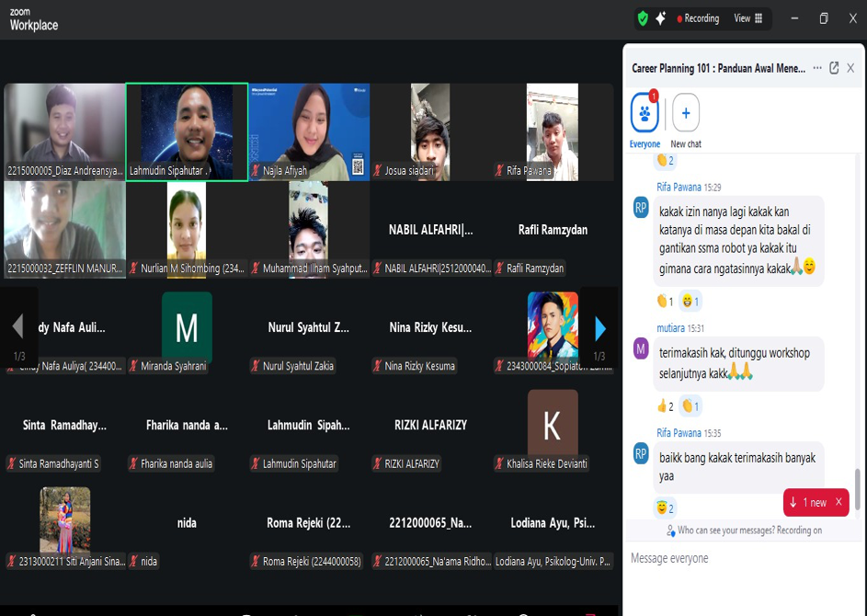Go to next page of participant videos
Viewport: 867px width, 616px height.
click(x=599, y=327)
